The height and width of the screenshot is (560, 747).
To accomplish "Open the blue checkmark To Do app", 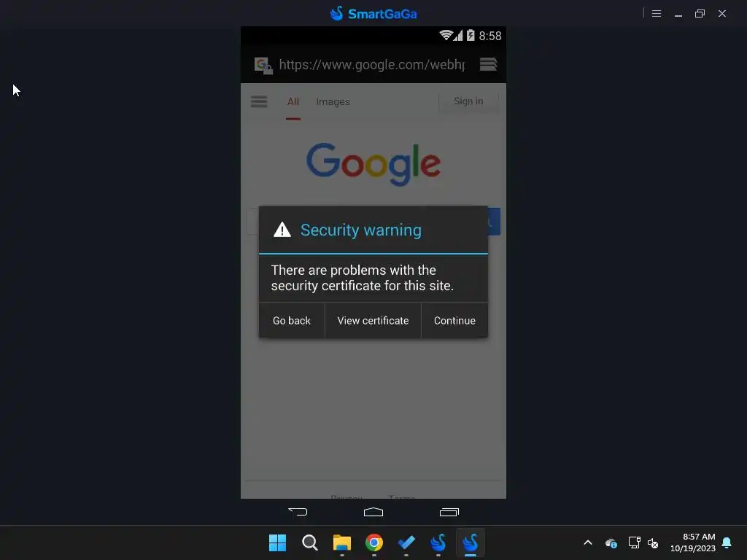I will pos(406,542).
